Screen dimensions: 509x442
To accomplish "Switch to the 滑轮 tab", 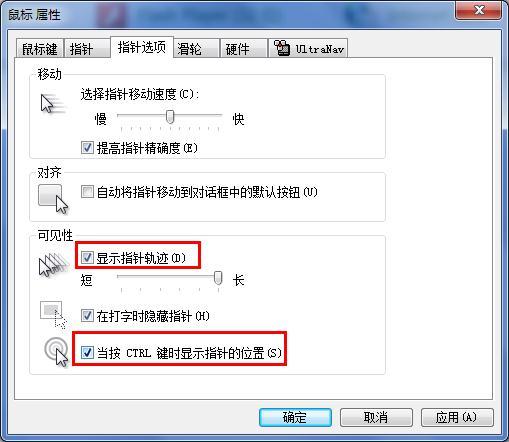I will [x=196, y=49].
